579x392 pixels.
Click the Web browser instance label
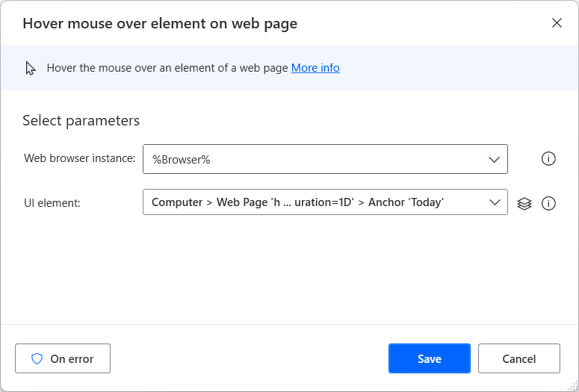tap(80, 158)
